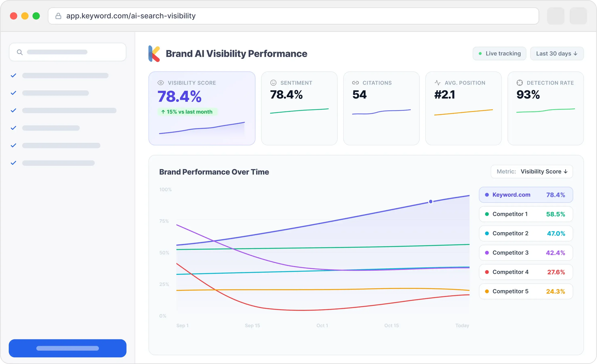
Task: Click the padlock icon in the address bar
Action: 58,16
